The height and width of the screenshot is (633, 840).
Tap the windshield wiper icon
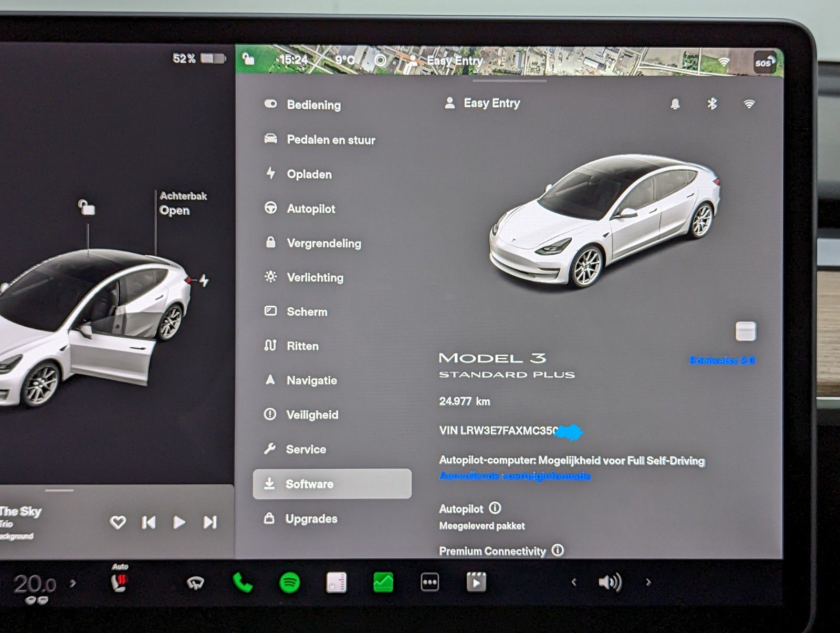coord(195,583)
